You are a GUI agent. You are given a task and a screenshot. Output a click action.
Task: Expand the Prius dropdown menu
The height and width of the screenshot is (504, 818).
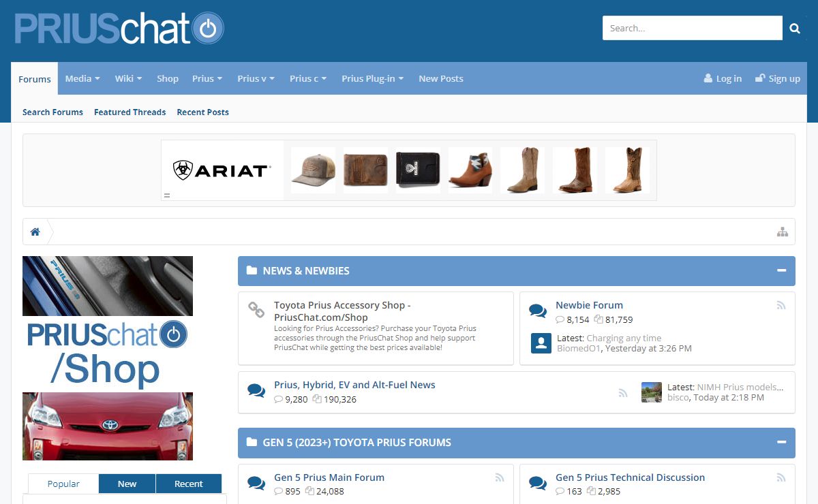(207, 78)
